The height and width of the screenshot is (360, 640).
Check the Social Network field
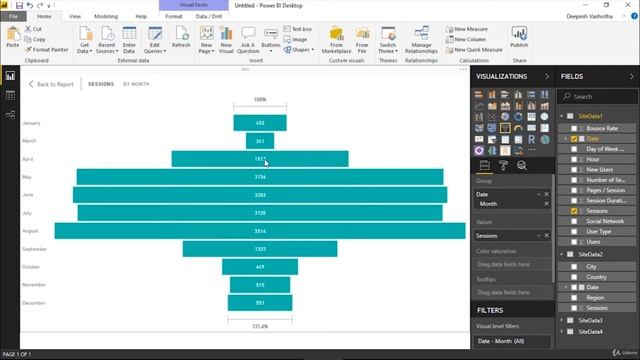click(x=574, y=221)
